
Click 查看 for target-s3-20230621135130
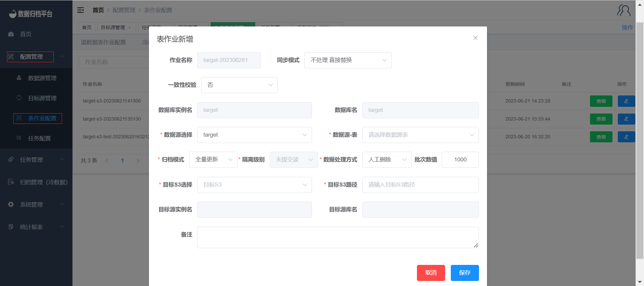601,119
